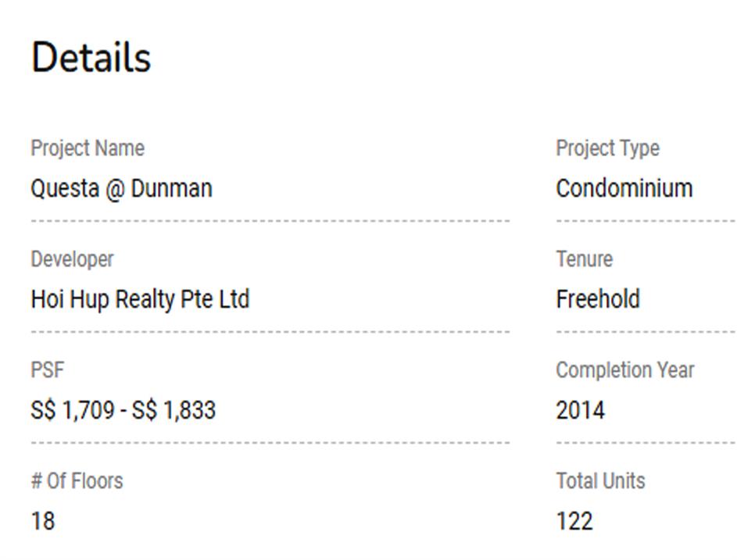Image resolution: width=737 pixels, height=560 pixels.
Task: Click the Developer field label
Action: coord(72,259)
